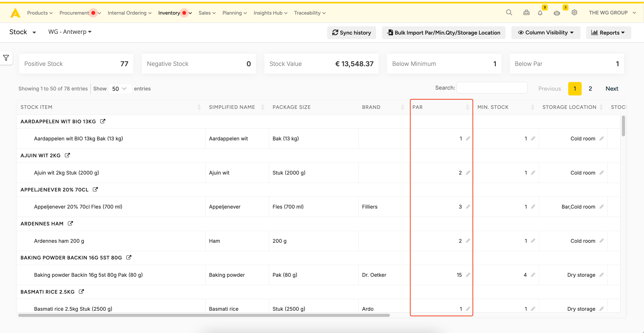
Task: Click the Sync history button
Action: tap(351, 32)
